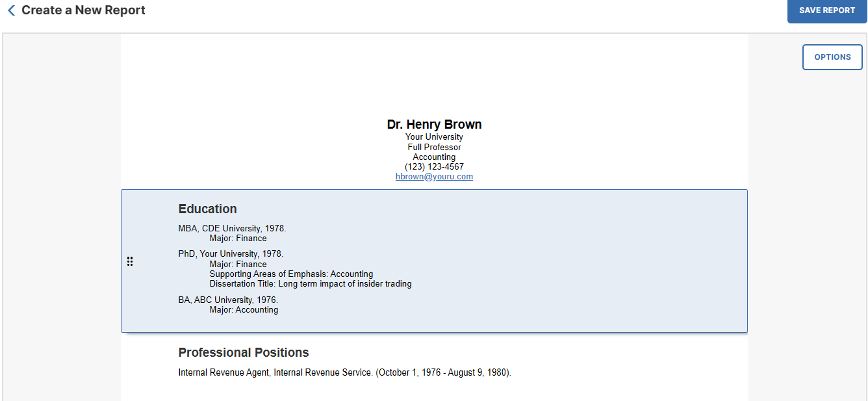Click the phone number (123) 123-4567

pyautogui.click(x=434, y=167)
